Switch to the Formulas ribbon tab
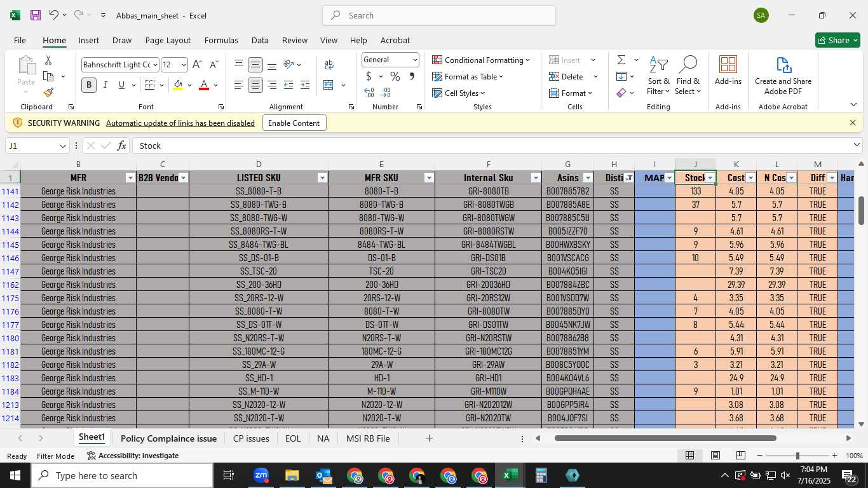The width and height of the screenshot is (868, 488). click(221, 40)
